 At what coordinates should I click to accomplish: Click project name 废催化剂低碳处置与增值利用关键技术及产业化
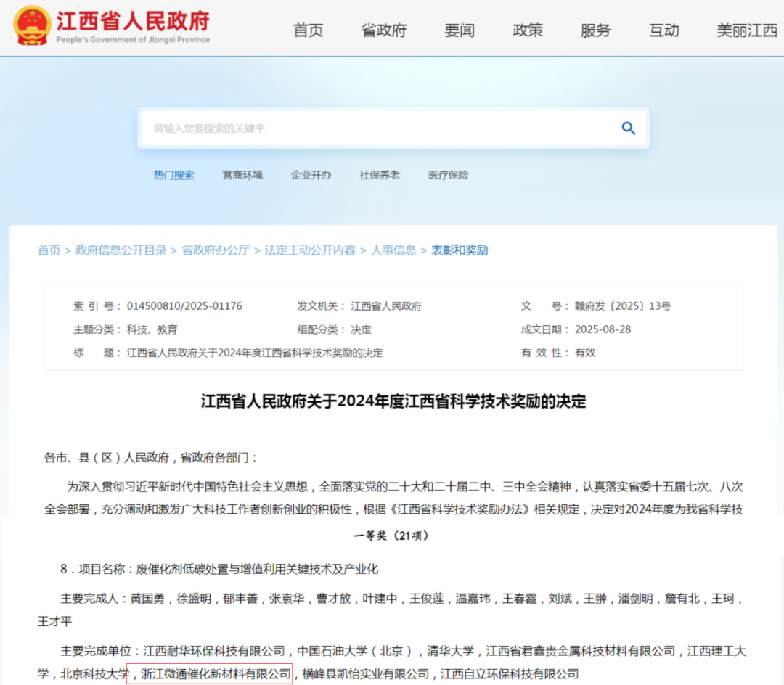(x=257, y=569)
